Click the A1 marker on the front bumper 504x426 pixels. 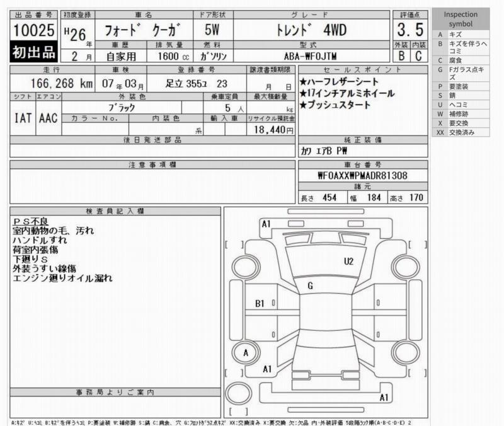coord(266,224)
